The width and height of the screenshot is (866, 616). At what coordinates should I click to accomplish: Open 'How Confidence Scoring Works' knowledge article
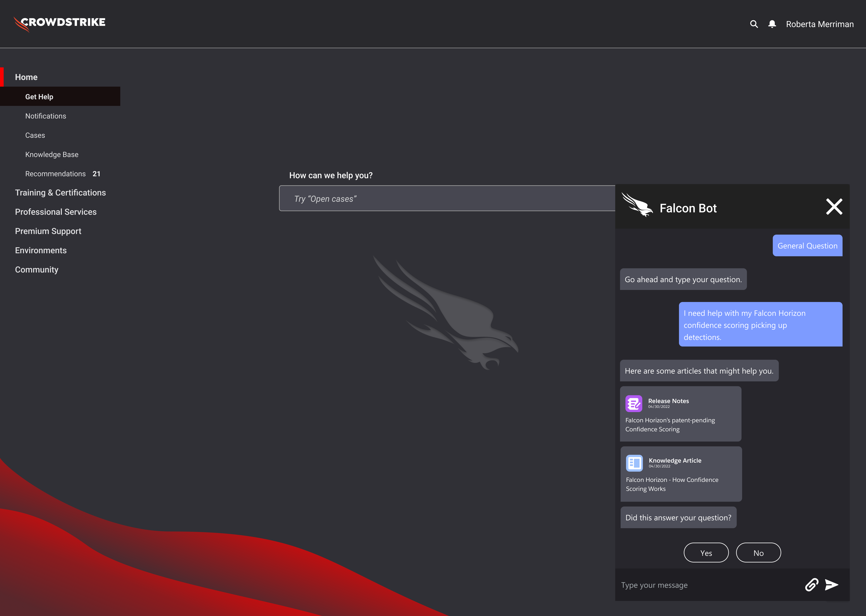point(681,474)
